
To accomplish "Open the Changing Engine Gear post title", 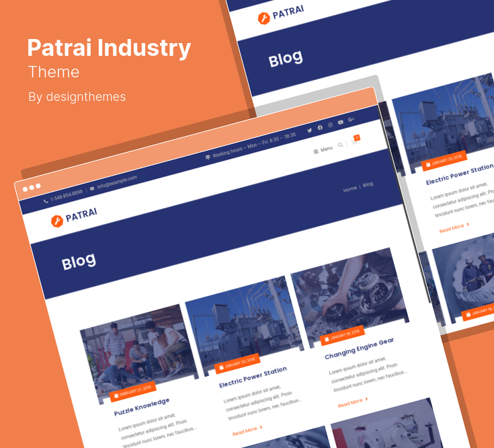I will [x=359, y=348].
